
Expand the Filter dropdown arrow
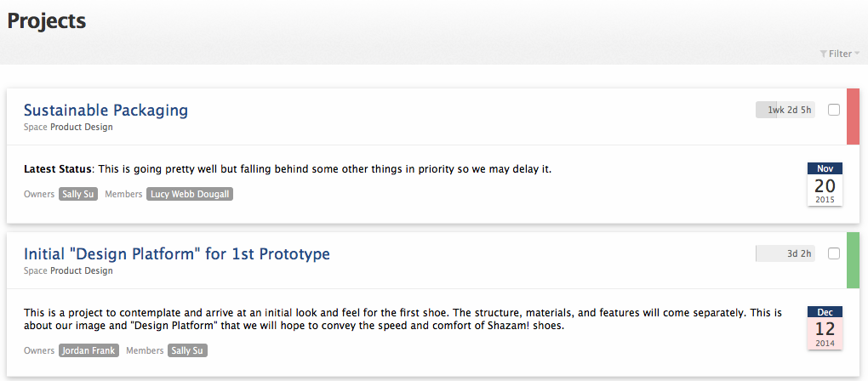coord(857,54)
